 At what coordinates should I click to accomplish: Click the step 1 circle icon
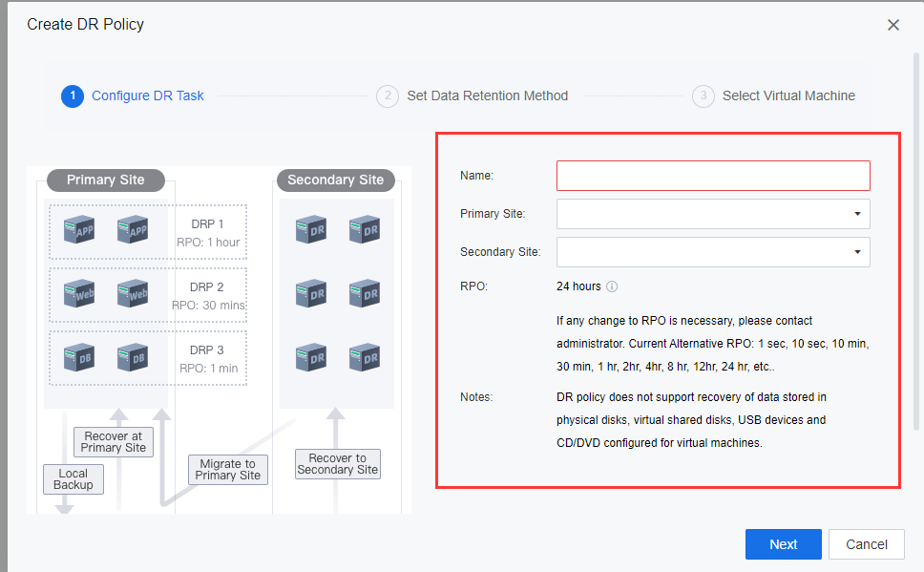click(73, 96)
